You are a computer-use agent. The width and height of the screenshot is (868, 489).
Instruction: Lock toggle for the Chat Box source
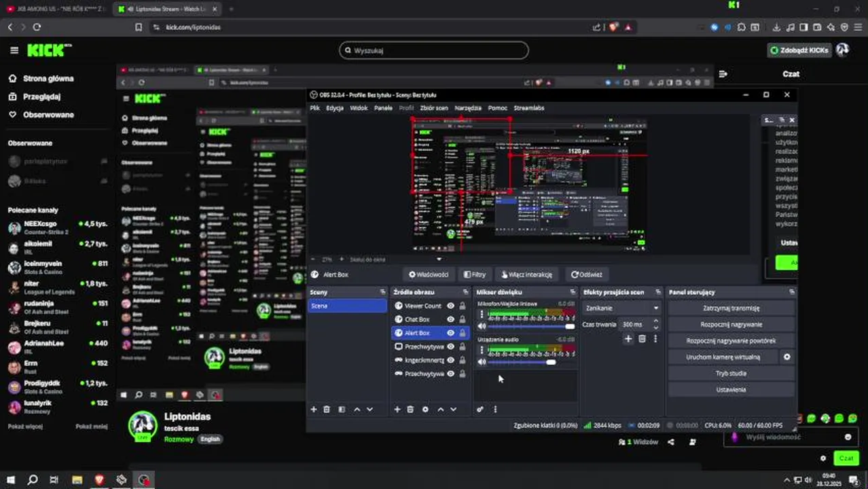463,319
